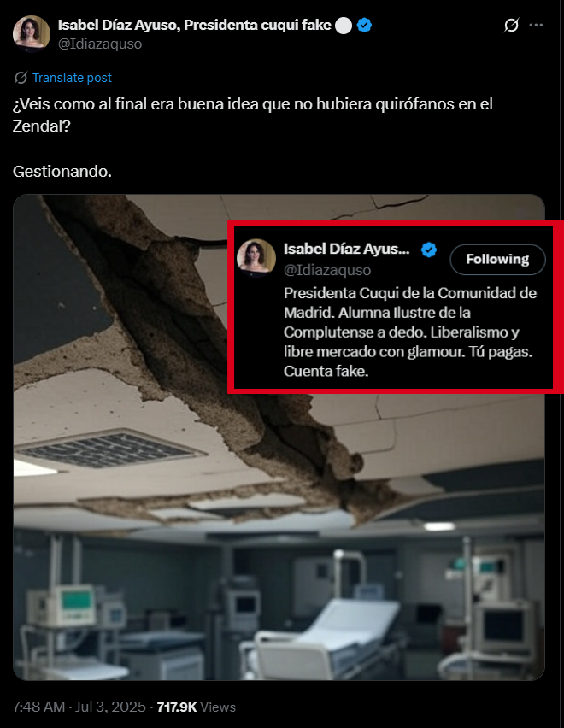564x728 pixels.
Task: Click the word 'Gestionando.' in the tweet
Action: 62,172
